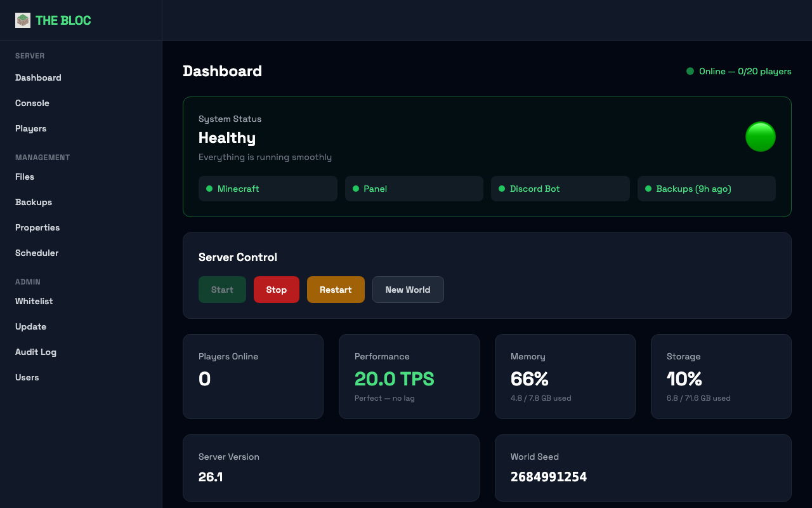Open the Files manager
Screen dimensions: 812x508
25,177
